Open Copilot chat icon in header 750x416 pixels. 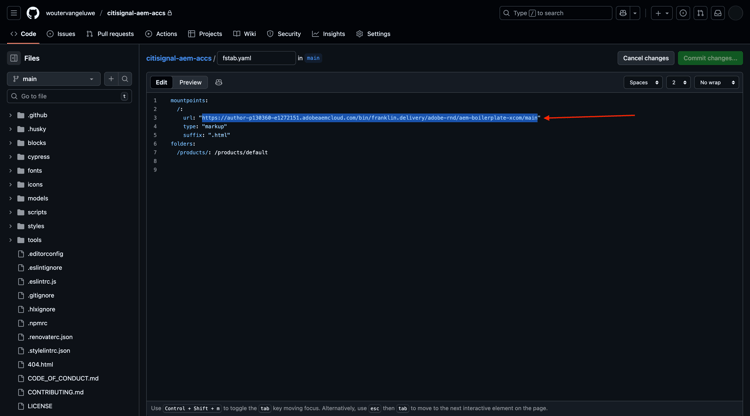pyautogui.click(x=623, y=13)
